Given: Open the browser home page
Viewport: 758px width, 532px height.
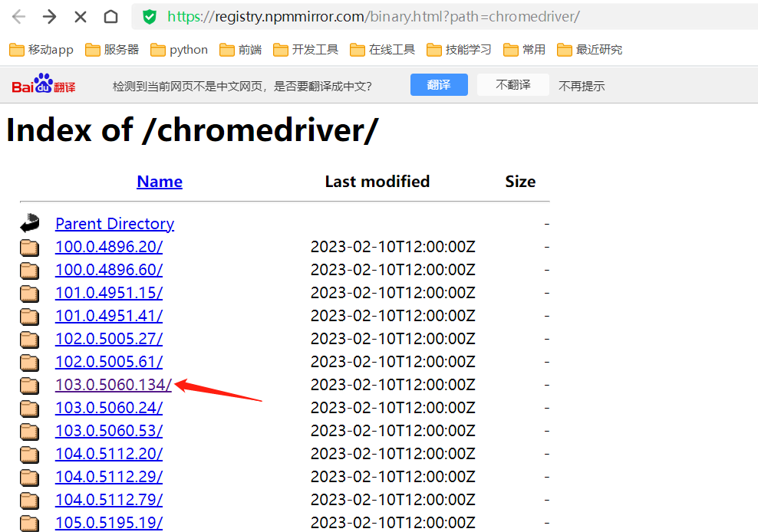Looking at the screenshot, I should click(111, 17).
